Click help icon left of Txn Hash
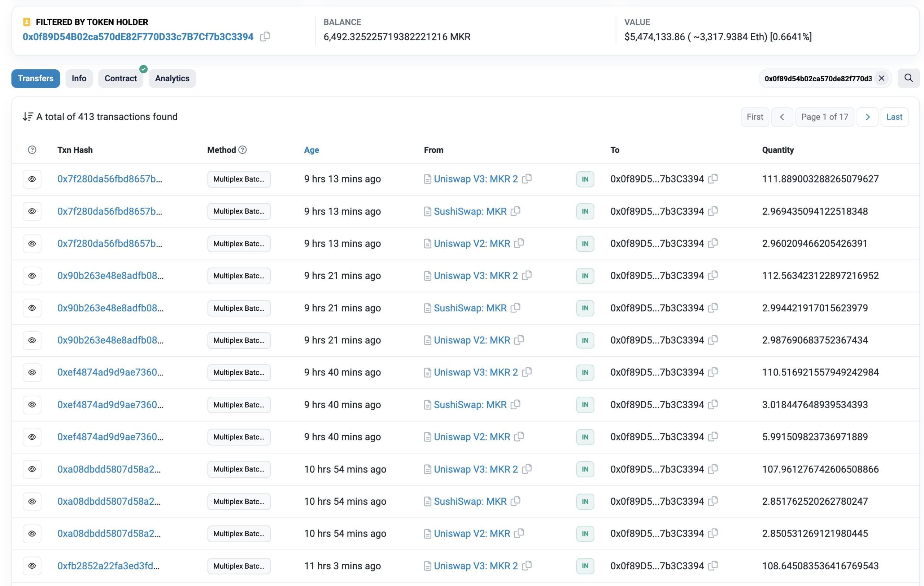The height and width of the screenshot is (586, 924). pyautogui.click(x=32, y=150)
